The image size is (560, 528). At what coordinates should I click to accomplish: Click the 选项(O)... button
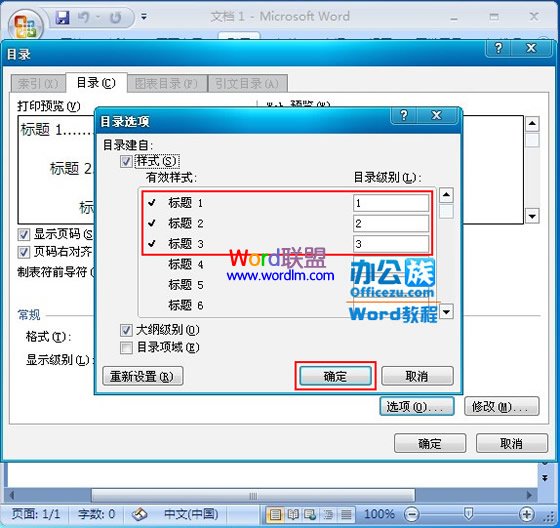416,406
